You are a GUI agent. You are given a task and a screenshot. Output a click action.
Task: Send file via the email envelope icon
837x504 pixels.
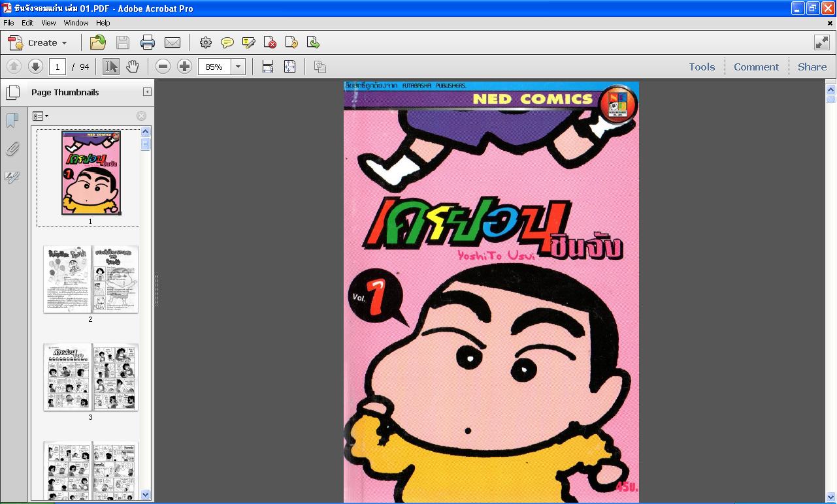tap(172, 42)
